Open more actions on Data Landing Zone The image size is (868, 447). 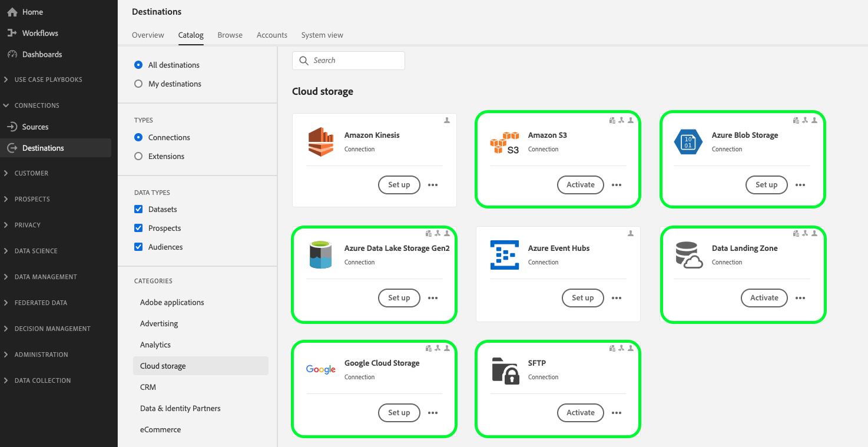point(800,298)
